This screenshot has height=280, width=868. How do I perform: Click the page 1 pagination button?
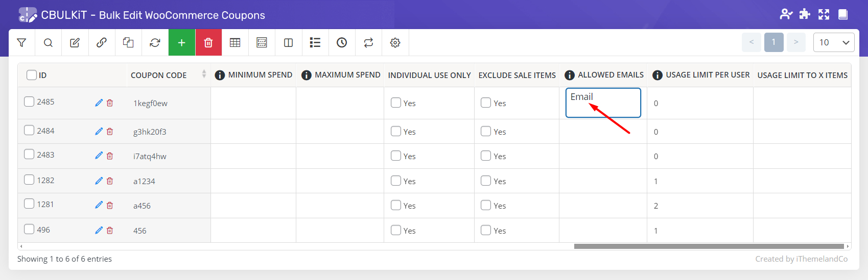pos(773,42)
